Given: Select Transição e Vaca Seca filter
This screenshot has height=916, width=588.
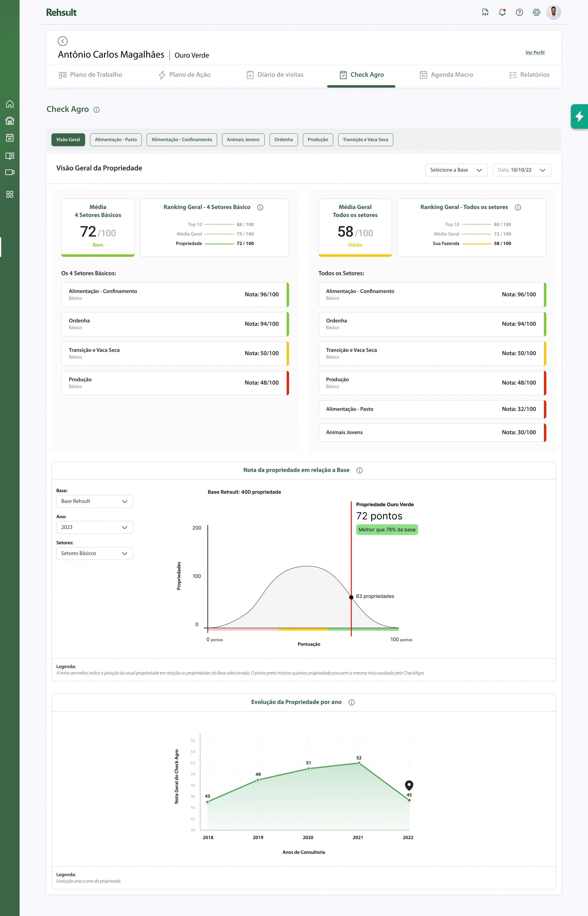Looking at the screenshot, I should (x=365, y=139).
